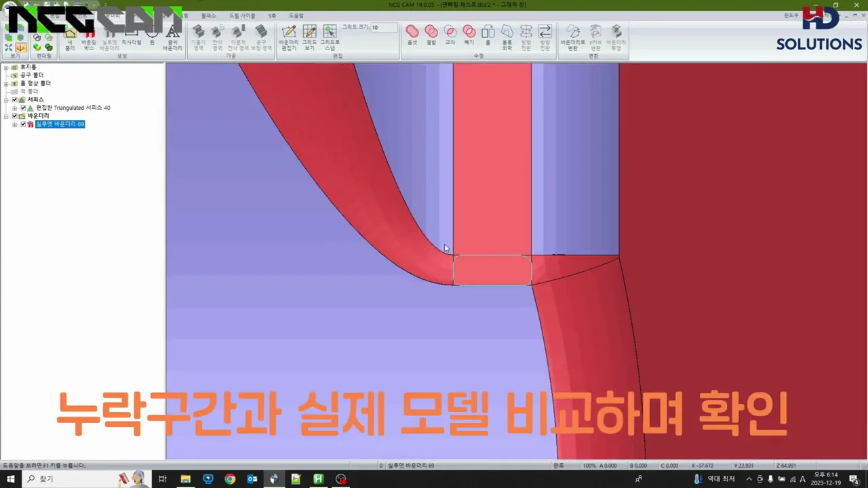
Task: Click the Theoretical Rest Area (이론적 잔삭 영역) tool
Action: pyautogui.click(x=238, y=37)
